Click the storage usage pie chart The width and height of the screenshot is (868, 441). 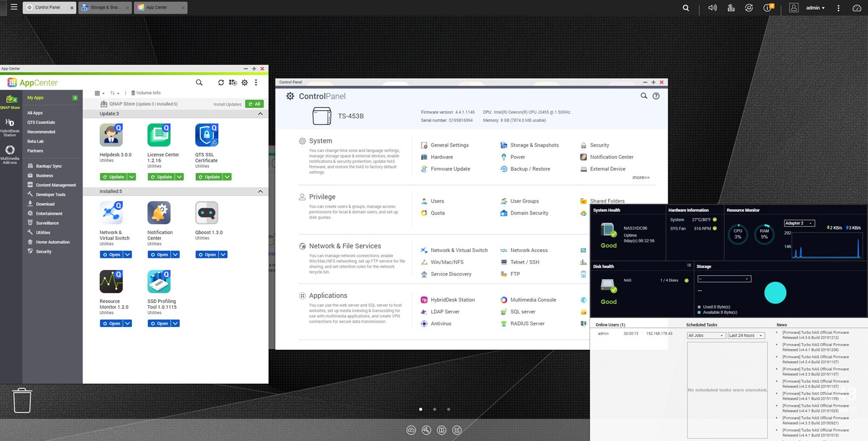point(775,293)
